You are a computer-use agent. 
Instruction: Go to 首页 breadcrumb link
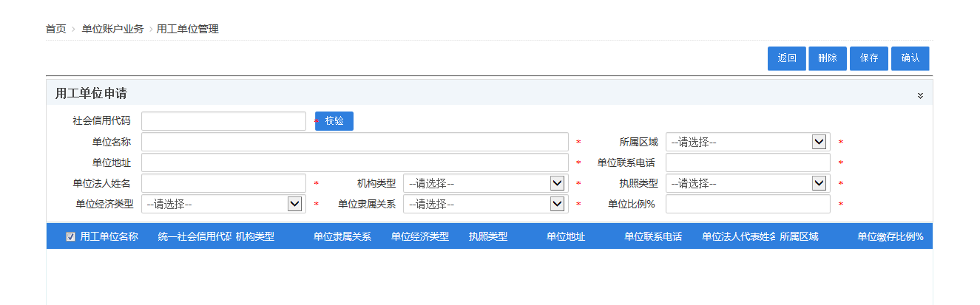pos(55,29)
